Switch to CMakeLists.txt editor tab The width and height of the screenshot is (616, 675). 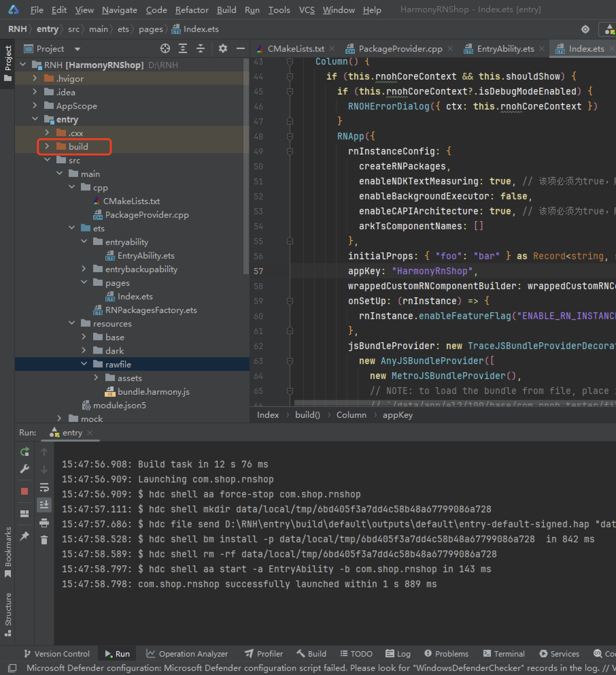pyautogui.click(x=296, y=49)
